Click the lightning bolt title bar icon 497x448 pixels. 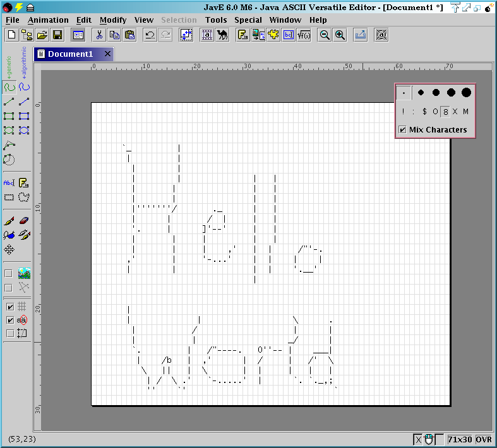[19, 7]
